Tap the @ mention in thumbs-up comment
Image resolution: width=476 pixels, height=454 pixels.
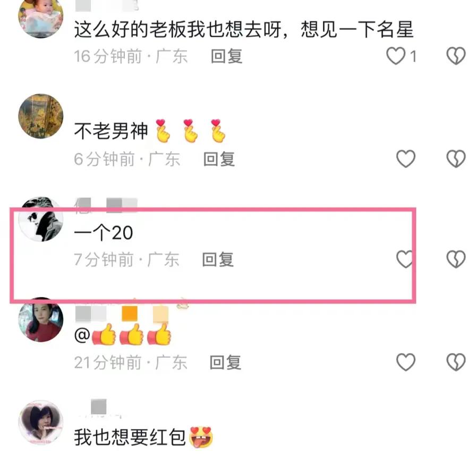(x=82, y=336)
